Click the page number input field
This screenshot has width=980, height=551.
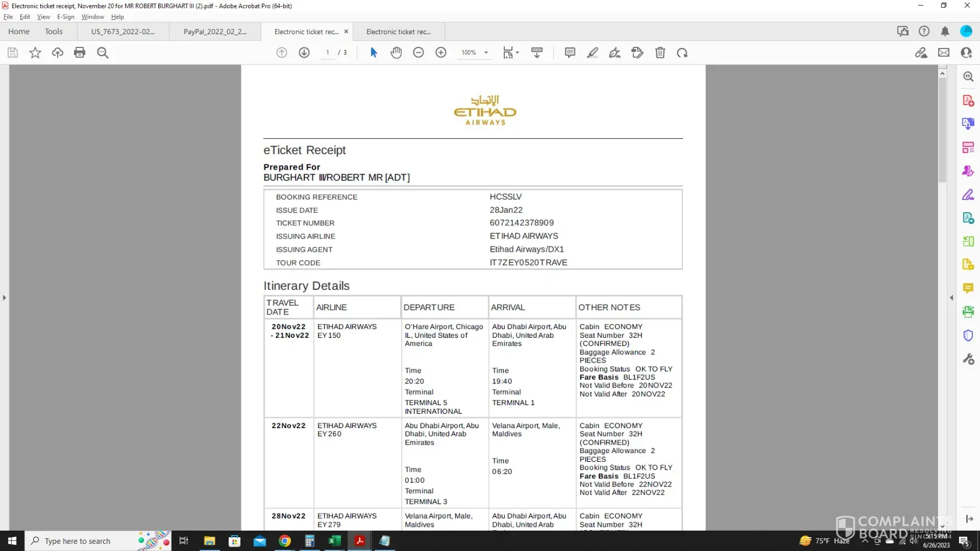pyautogui.click(x=327, y=53)
